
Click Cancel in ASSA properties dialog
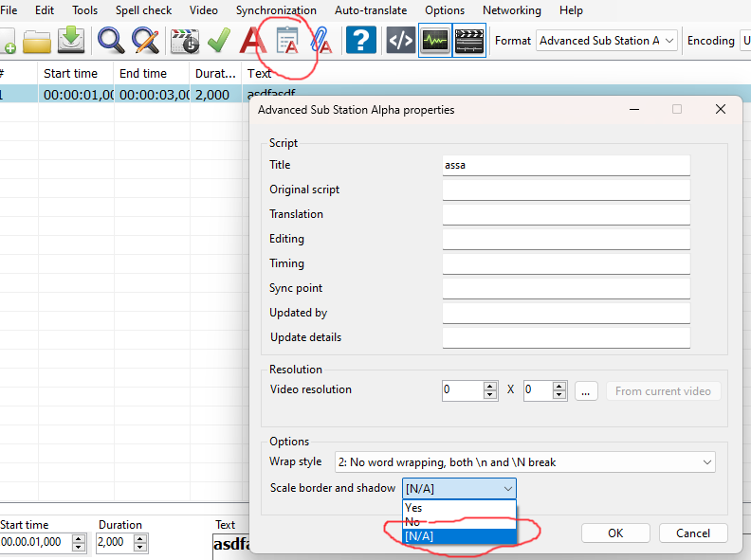click(x=693, y=533)
